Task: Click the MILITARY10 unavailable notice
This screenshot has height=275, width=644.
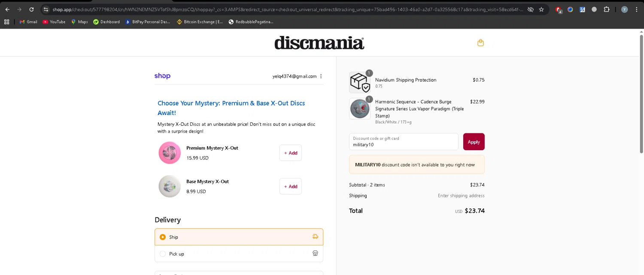Action: coord(417,164)
